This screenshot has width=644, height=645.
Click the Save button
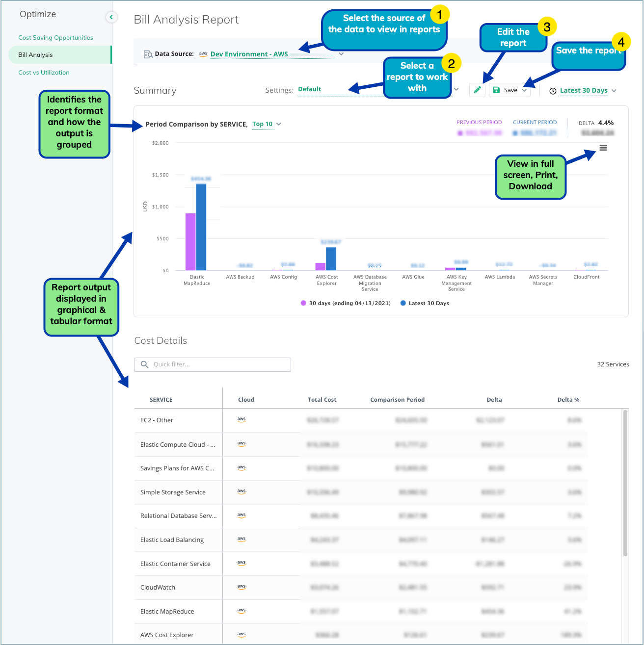(506, 90)
